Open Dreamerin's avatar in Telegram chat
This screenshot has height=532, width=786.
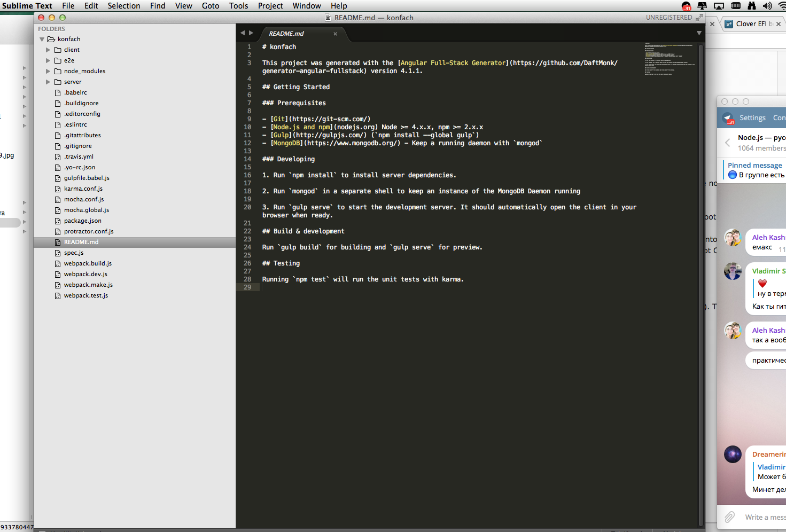coord(733,455)
